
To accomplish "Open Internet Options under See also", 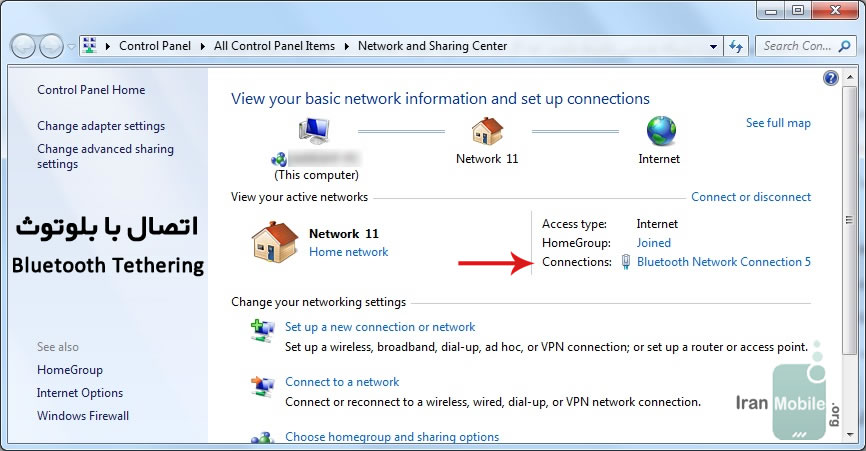I will [80, 393].
